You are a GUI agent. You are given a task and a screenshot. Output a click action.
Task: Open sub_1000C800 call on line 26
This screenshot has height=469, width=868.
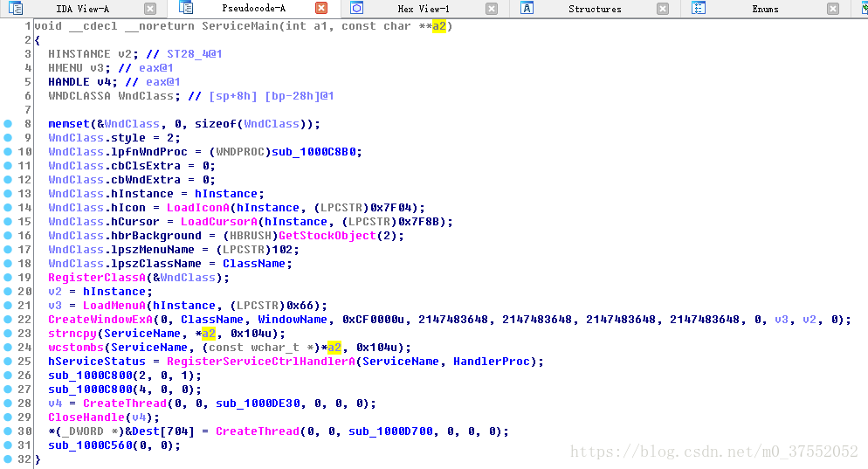[x=90, y=376]
